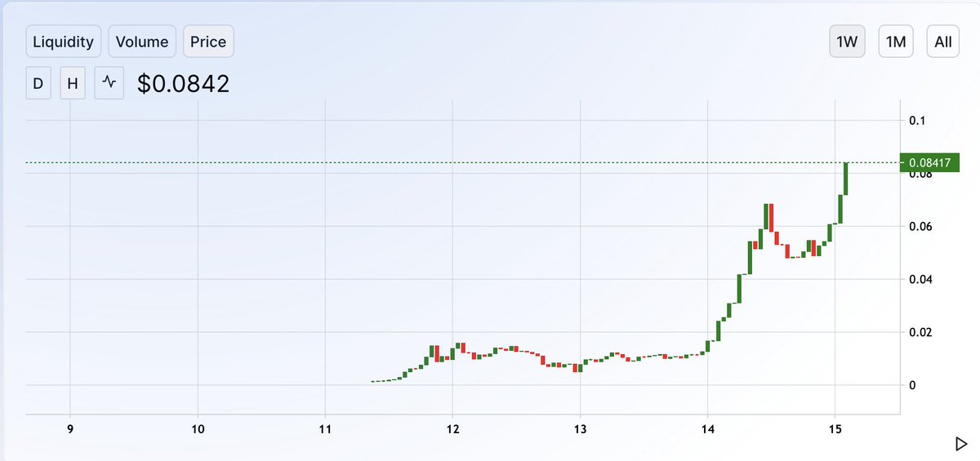Choose daily candles with D button
The height and width of the screenshot is (461, 980).
38,83
